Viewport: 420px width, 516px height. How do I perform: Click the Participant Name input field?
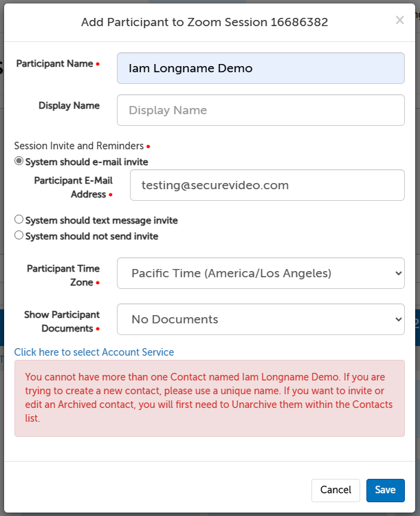pos(261,68)
